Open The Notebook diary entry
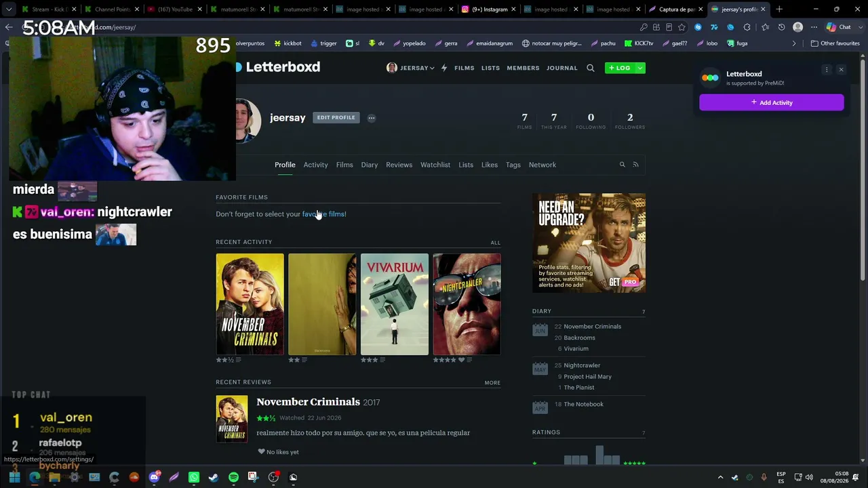Screen dimensions: 868x488 584,405
